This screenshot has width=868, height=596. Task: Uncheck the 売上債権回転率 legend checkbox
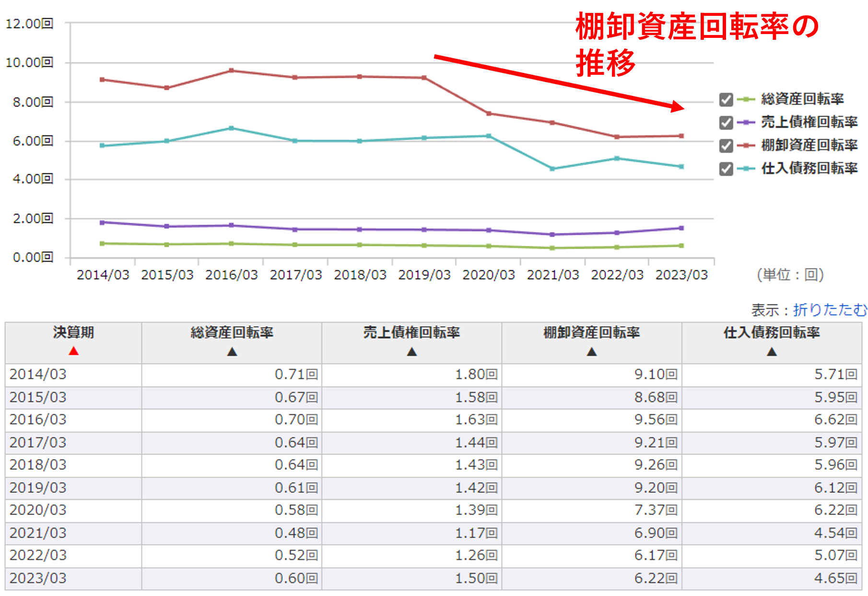point(726,123)
